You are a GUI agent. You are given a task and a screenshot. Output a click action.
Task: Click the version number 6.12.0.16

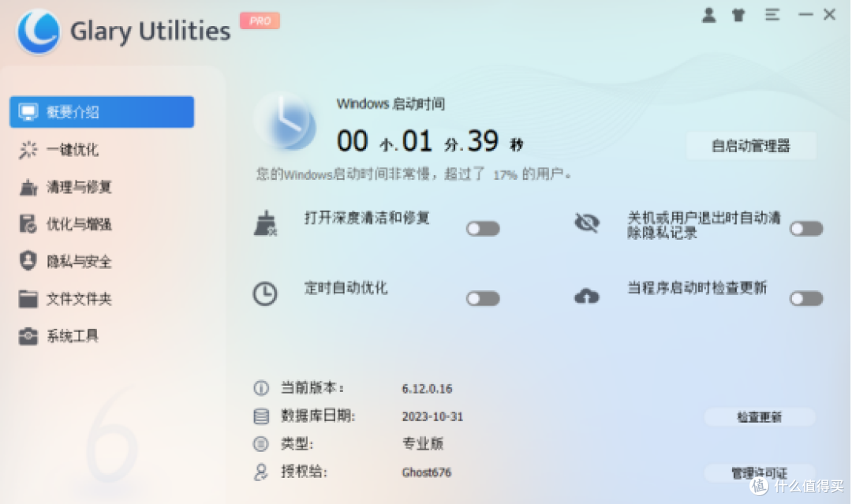427,389
